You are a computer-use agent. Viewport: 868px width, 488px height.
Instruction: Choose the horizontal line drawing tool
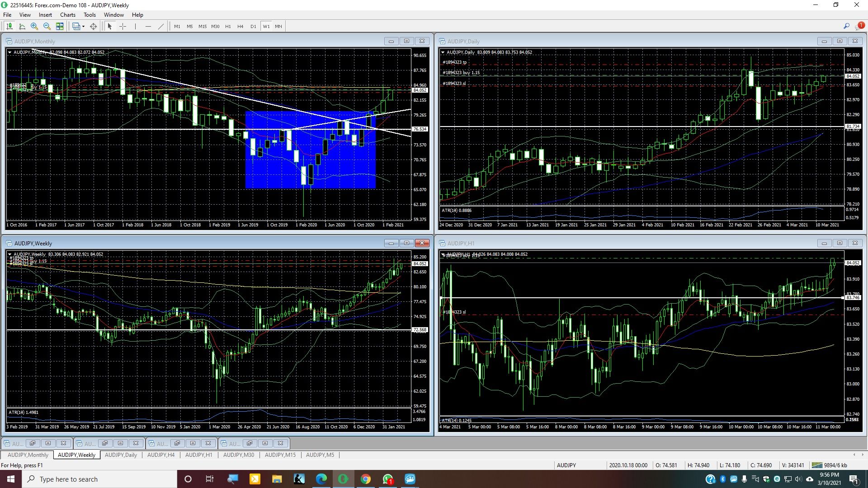click(x=148, y=26)
